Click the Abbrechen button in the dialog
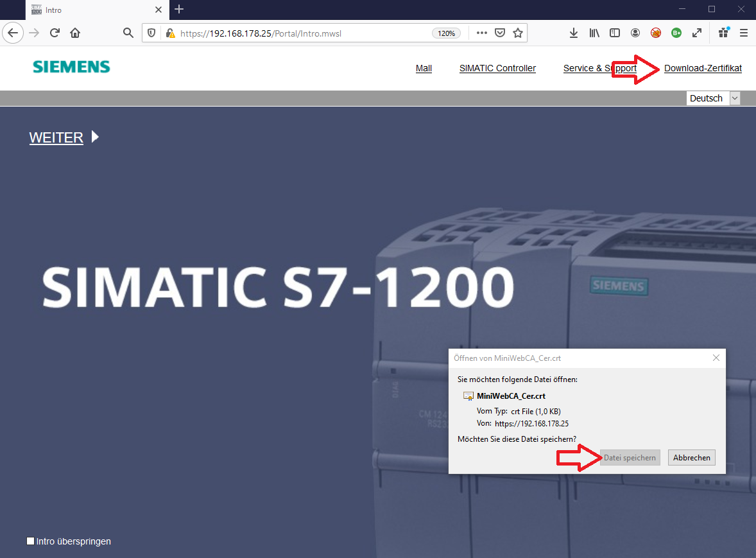This screenshot has height=558, width=756. tap(691, 458)
